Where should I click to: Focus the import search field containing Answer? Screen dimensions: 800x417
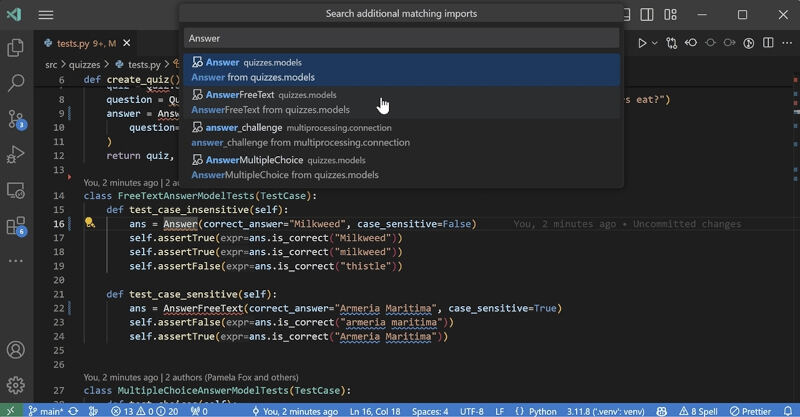coord(401,38)
